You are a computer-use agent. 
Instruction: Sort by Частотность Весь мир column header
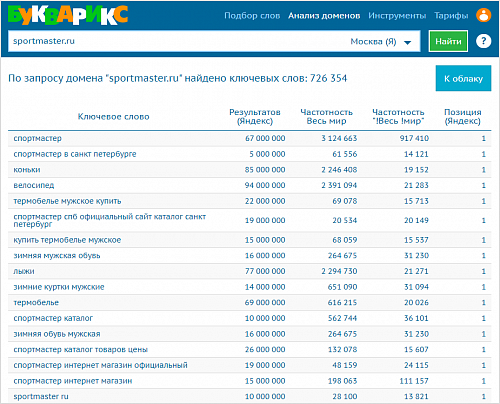tap(326, 117)
